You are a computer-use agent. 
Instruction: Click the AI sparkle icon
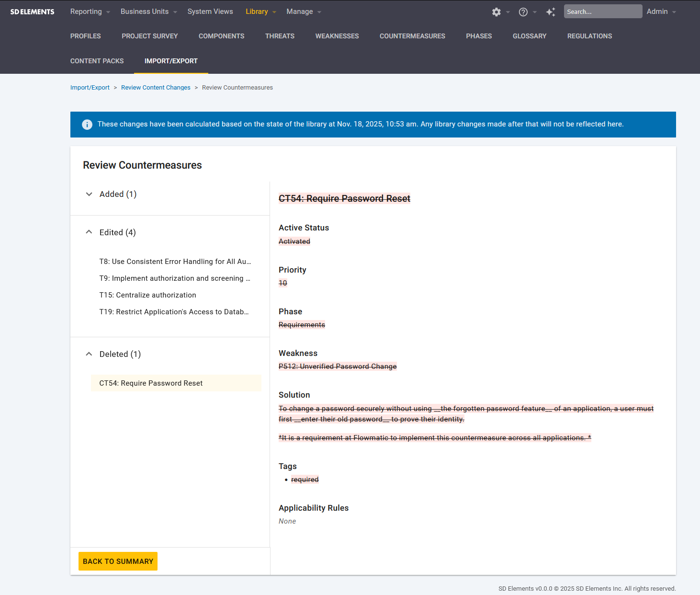(x=551, y=12)
